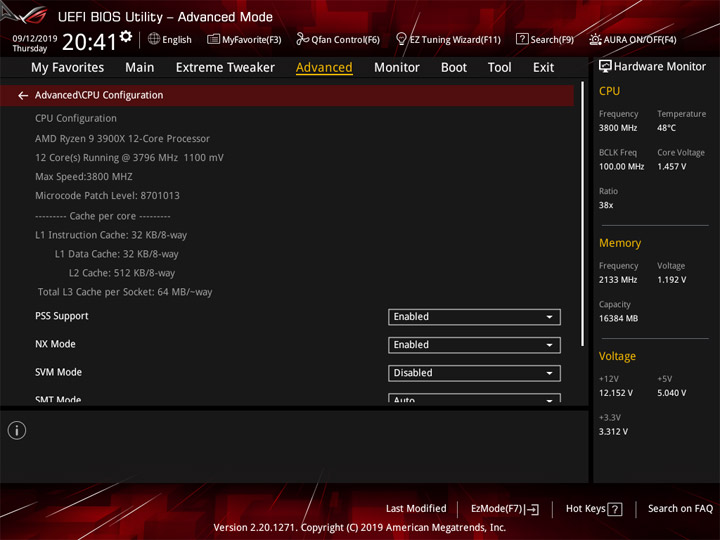Click the Memory Frequency 2133 MHz value
Image resolution: width=720 pixels, height=540 pixels.
pyautogui.click(x=618, y=280)
